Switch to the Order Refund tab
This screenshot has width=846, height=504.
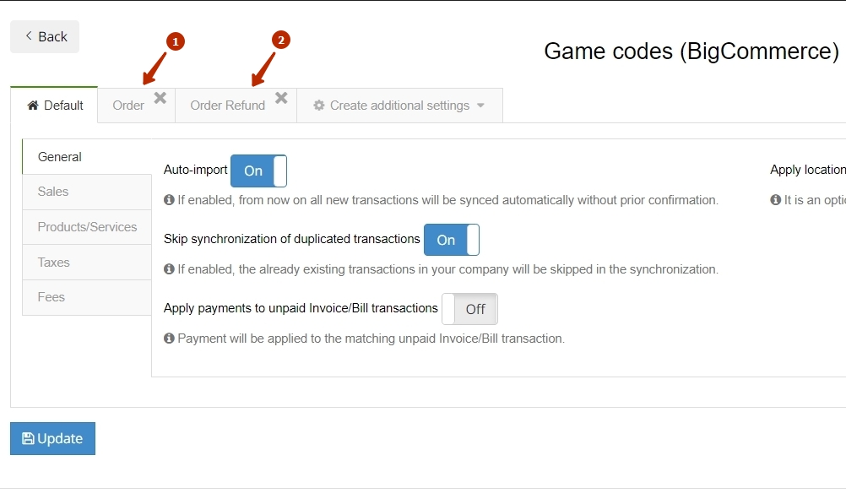click(x=228, y=106)
